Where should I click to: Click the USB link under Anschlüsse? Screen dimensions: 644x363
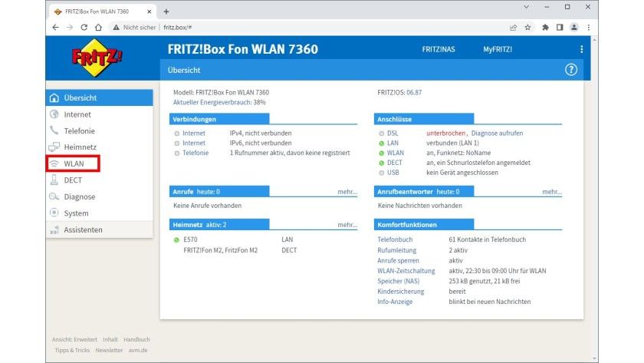point(393,173)
